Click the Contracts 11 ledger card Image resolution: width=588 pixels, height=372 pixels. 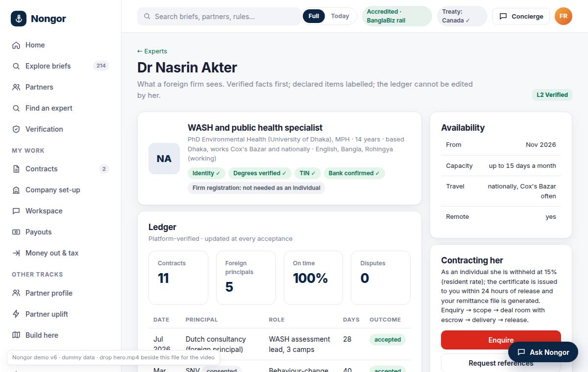pos(178,278)
